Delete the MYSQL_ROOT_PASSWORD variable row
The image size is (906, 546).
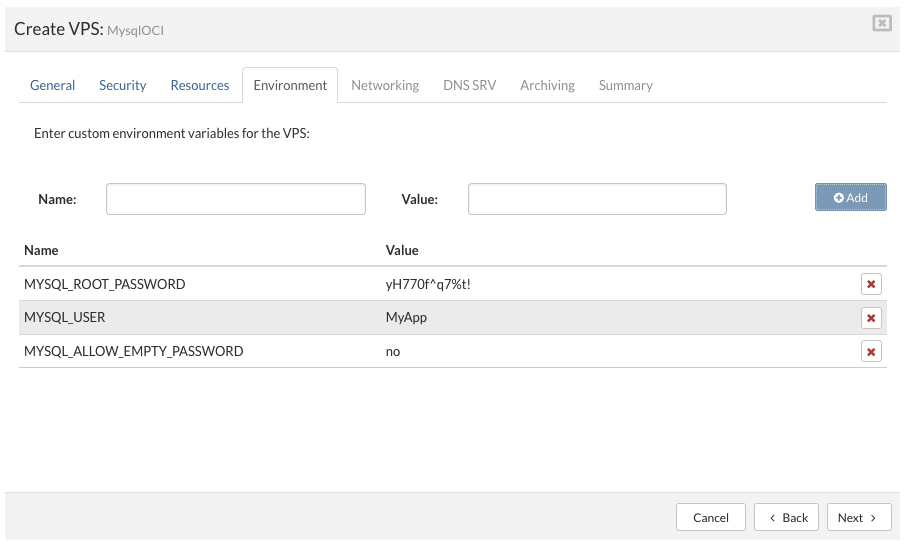pos(871,284)
